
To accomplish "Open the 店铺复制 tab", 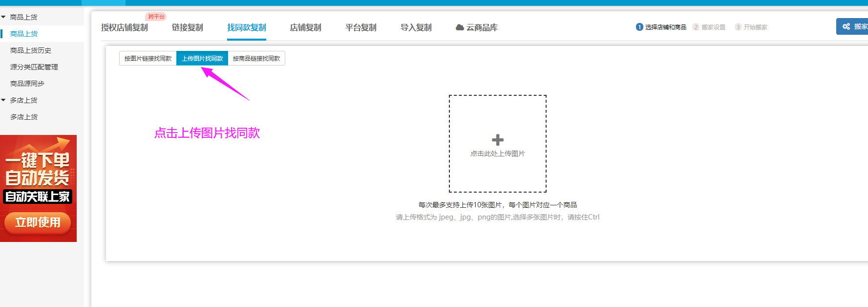I will 305,27.
